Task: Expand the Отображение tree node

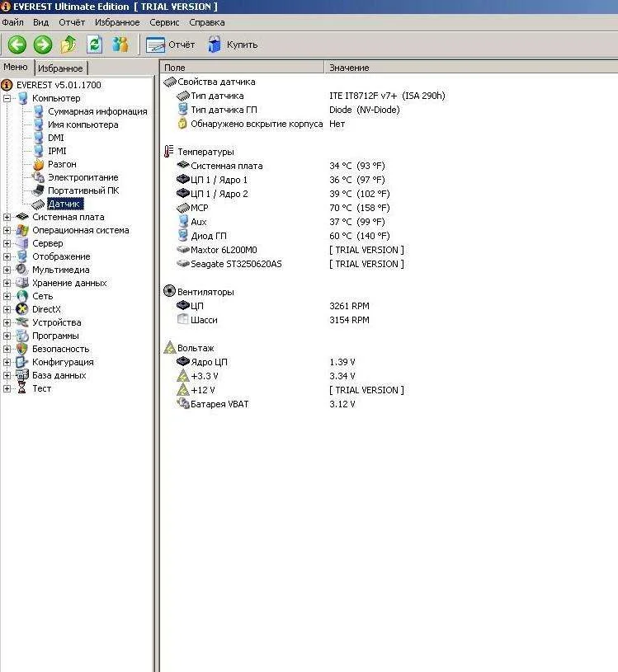Action: [7, 256]
